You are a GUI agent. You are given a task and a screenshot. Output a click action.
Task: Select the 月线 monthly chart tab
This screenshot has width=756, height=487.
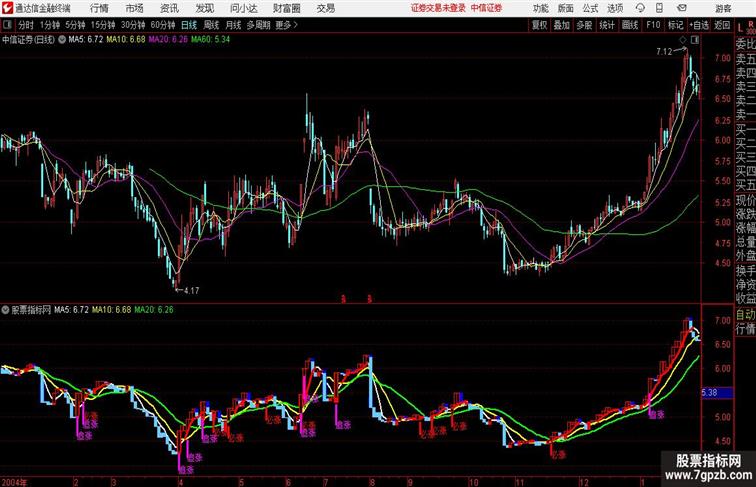[233, 25]
